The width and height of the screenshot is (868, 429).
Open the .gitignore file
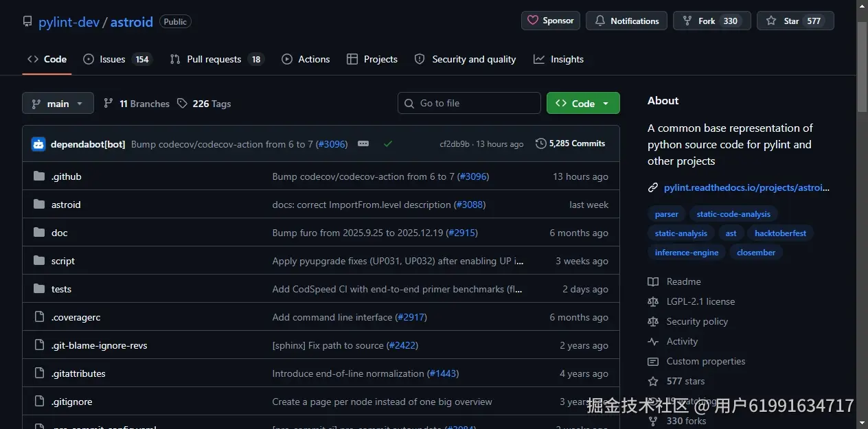click(x=71, y=402)
